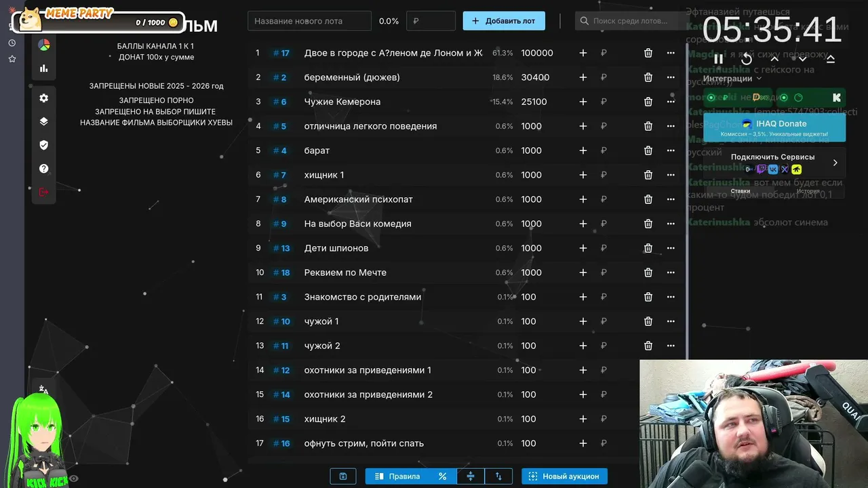Decrease timer with the down chevron
Image resolution: width=868 pixels, height=488 pixels.
[x=802, y=59]
